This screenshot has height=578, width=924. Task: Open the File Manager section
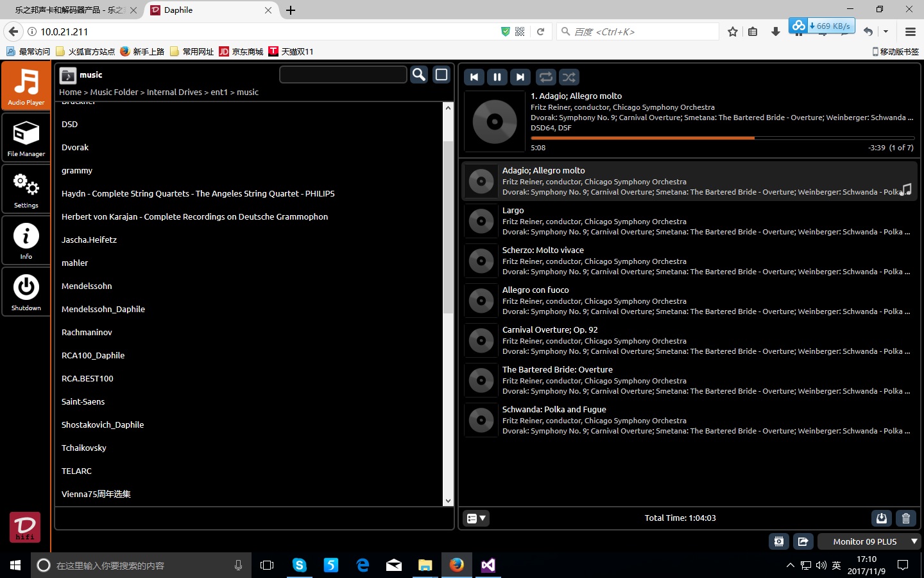point(26,138)
